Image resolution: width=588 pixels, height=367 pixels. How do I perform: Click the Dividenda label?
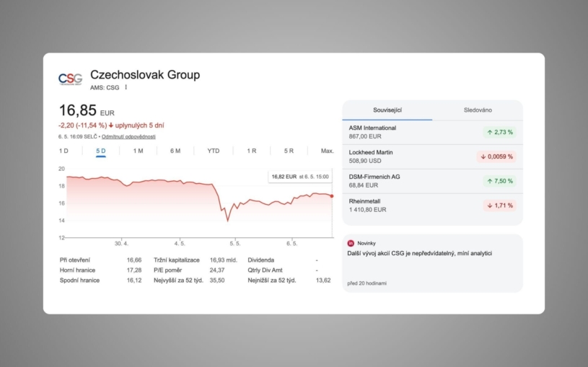[x=261, y=260]
